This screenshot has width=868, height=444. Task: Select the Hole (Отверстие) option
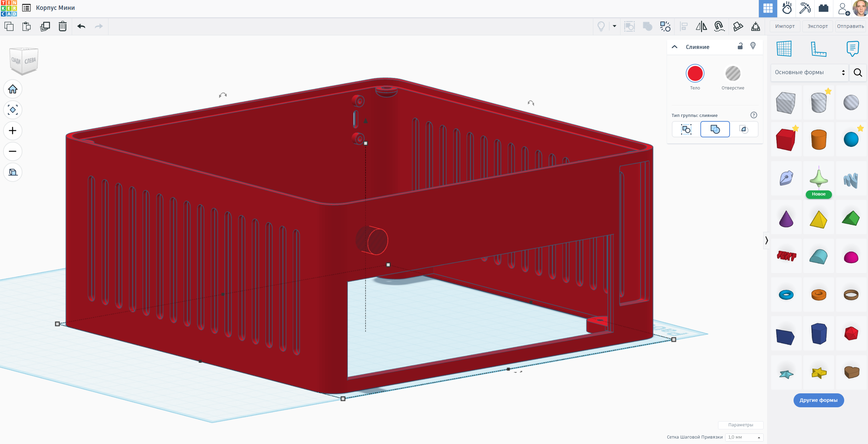pyautogui.click(x=733, y=74)
